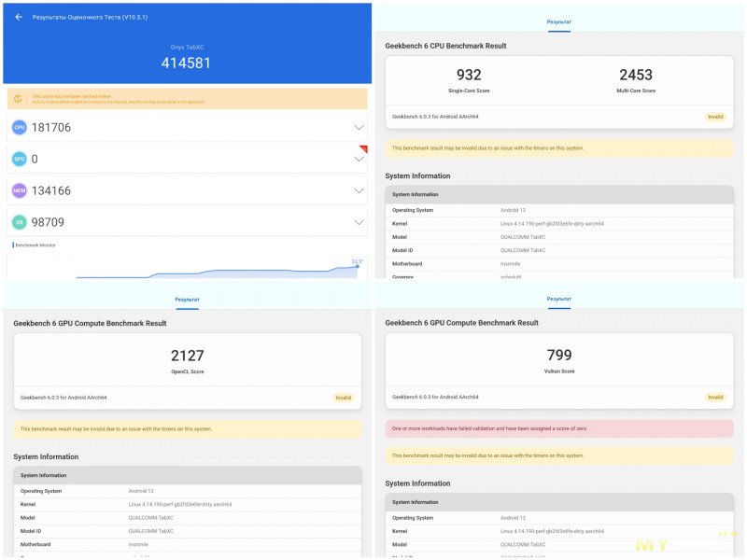Click the Benchmark Monitor label
This screenshot has width=747, height=560.
click(x=35, y=245)
